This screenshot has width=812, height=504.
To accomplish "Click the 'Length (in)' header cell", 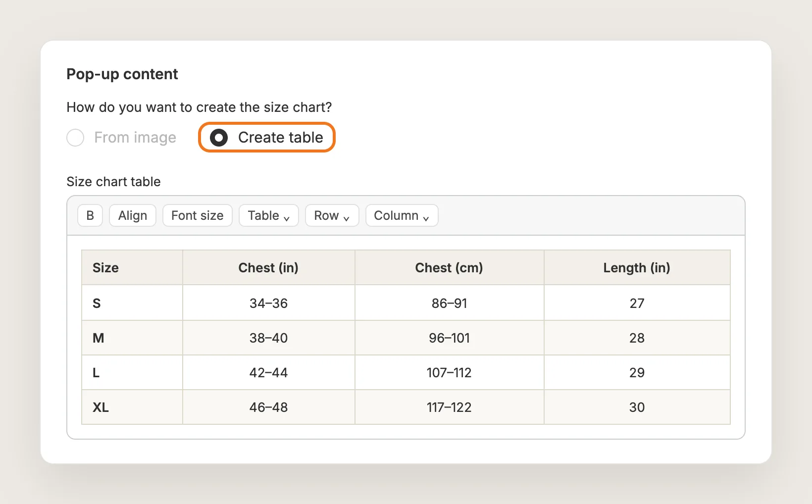I will (x=637, y=268).
